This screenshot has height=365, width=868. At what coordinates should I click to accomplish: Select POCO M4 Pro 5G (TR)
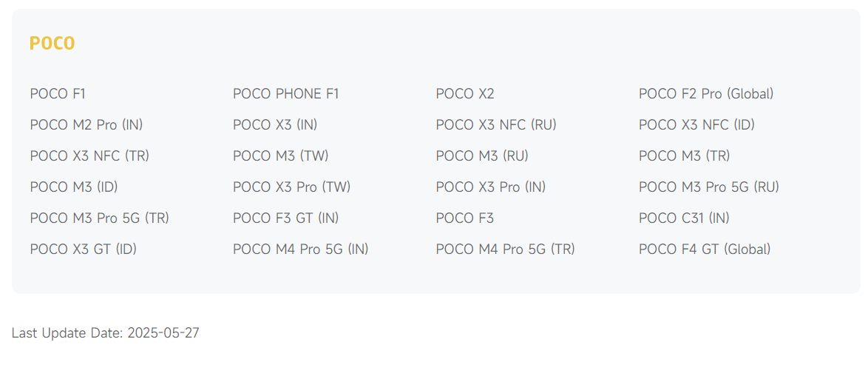click(505, 250)
